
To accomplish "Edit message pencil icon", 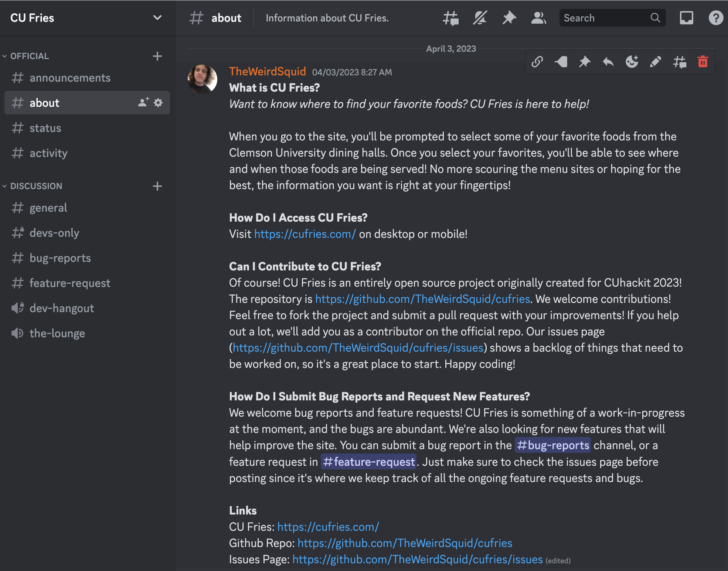I will (x=656, y=62).
